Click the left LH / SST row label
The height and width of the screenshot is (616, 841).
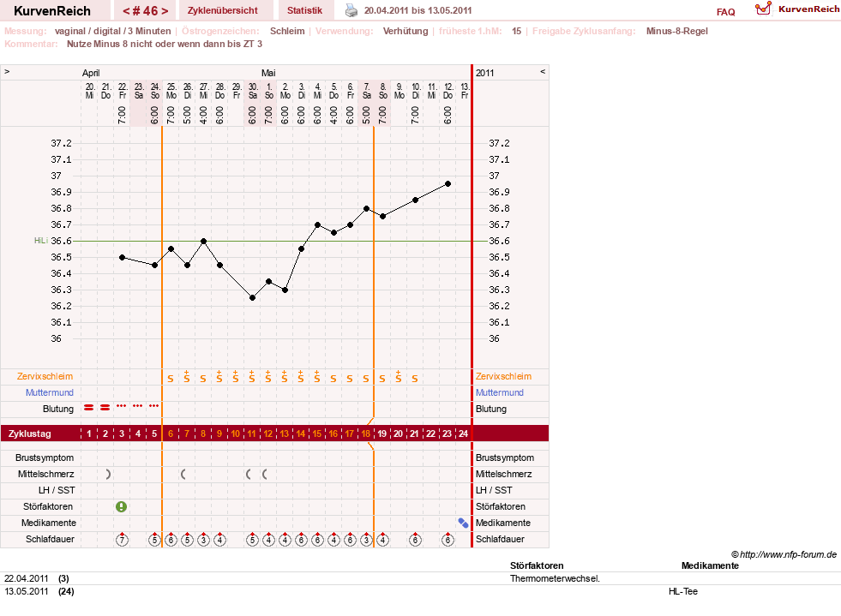coord(57,490)
